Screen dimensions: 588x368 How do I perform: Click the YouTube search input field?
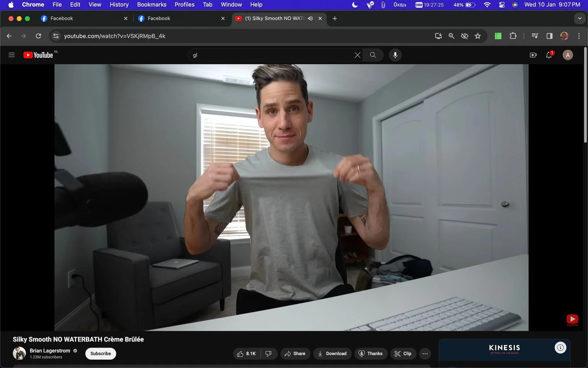[270, 55]
